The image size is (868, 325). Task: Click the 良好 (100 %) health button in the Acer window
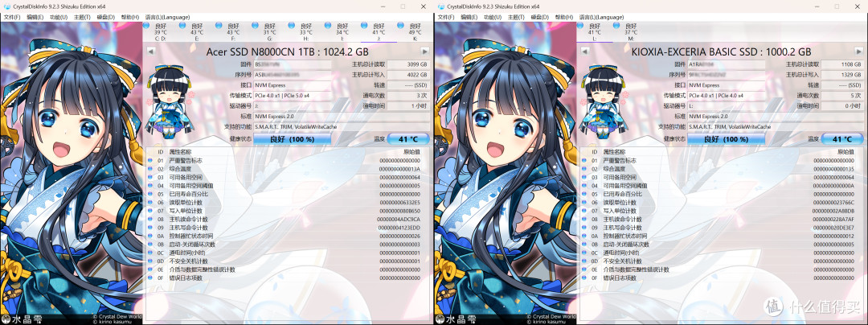click(x=292, y=139)
